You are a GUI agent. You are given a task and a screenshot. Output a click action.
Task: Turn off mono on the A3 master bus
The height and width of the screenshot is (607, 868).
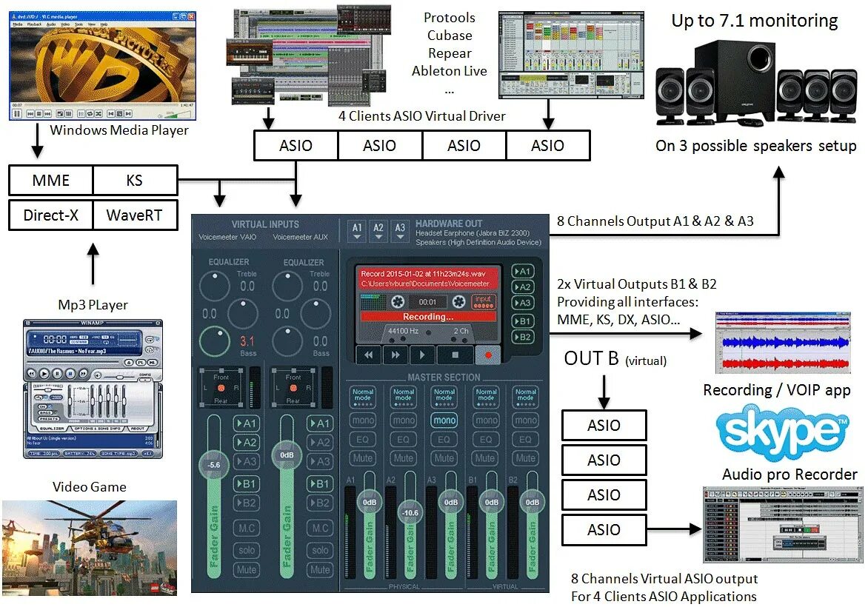coord(444,420)
